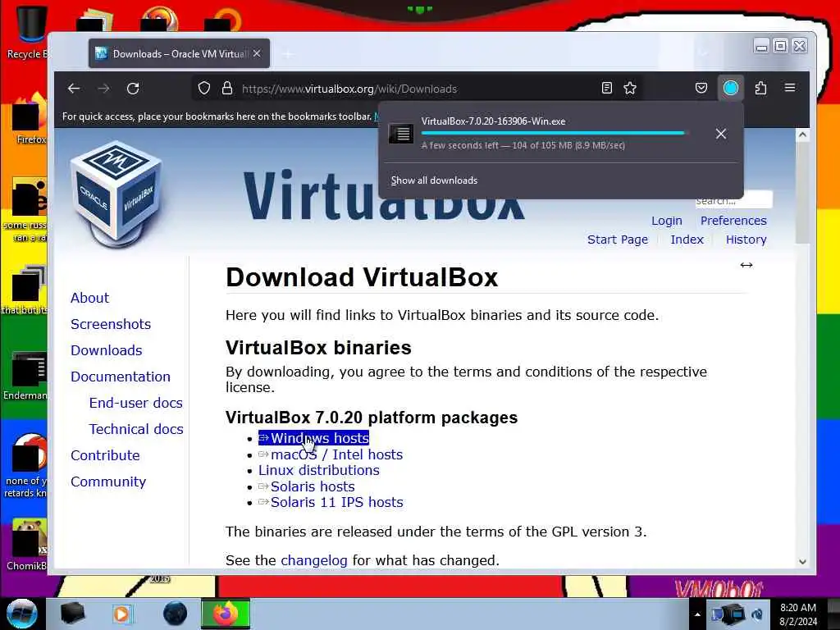Go back using the browser back arrow
Viewport: 840px width, 630px height.
(x=74, y=89)
